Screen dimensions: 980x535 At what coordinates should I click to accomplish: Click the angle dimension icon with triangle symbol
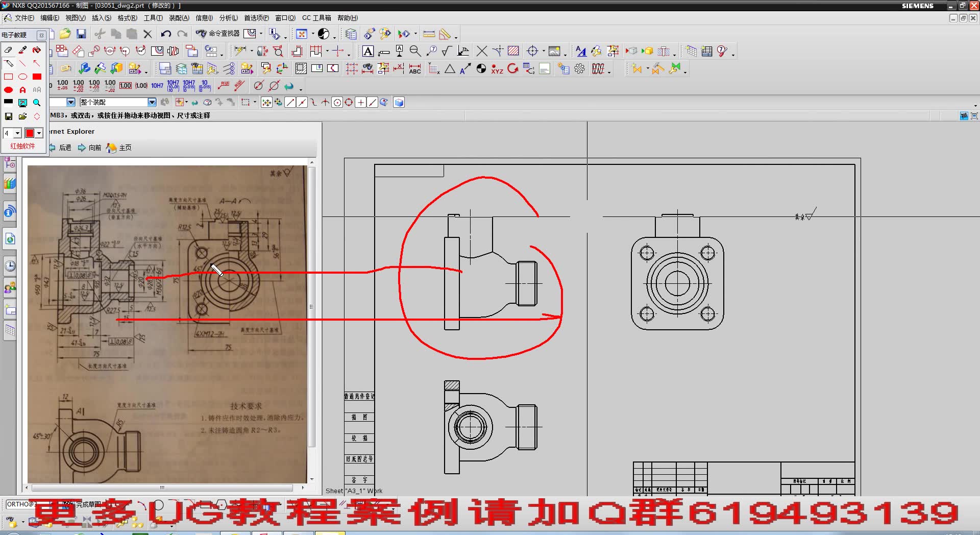tap(449, 68)
